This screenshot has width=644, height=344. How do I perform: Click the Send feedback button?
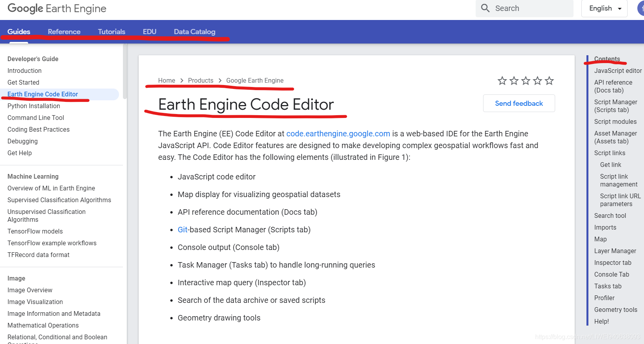coord(519,103)
